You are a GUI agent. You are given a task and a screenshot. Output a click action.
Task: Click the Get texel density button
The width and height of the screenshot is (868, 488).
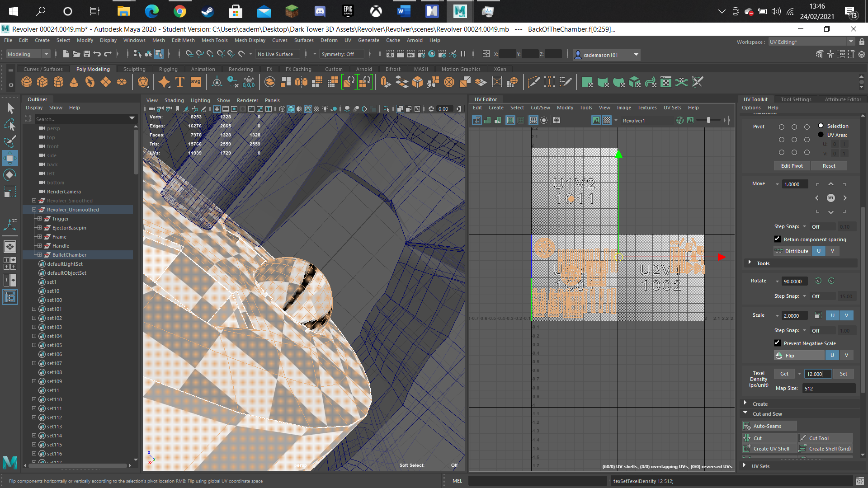click(784, 374)
